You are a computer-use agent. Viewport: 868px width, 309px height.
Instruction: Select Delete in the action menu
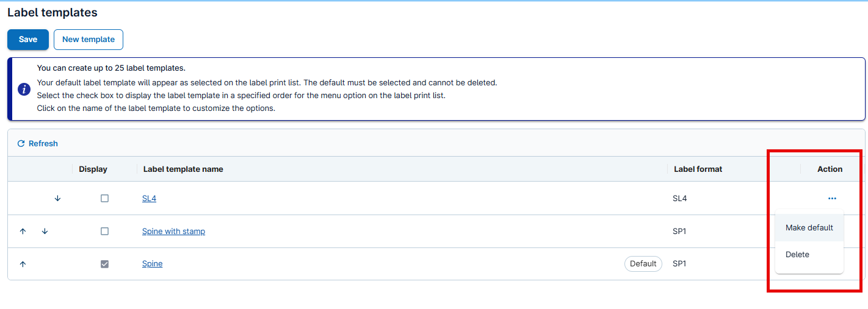tap(797, 255)
